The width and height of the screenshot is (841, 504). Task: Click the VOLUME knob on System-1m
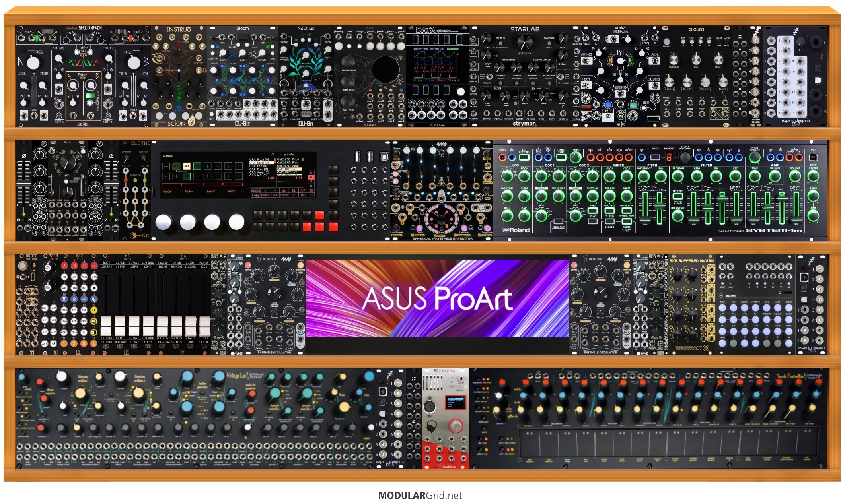pyautogui.click(x=795, y=176)
